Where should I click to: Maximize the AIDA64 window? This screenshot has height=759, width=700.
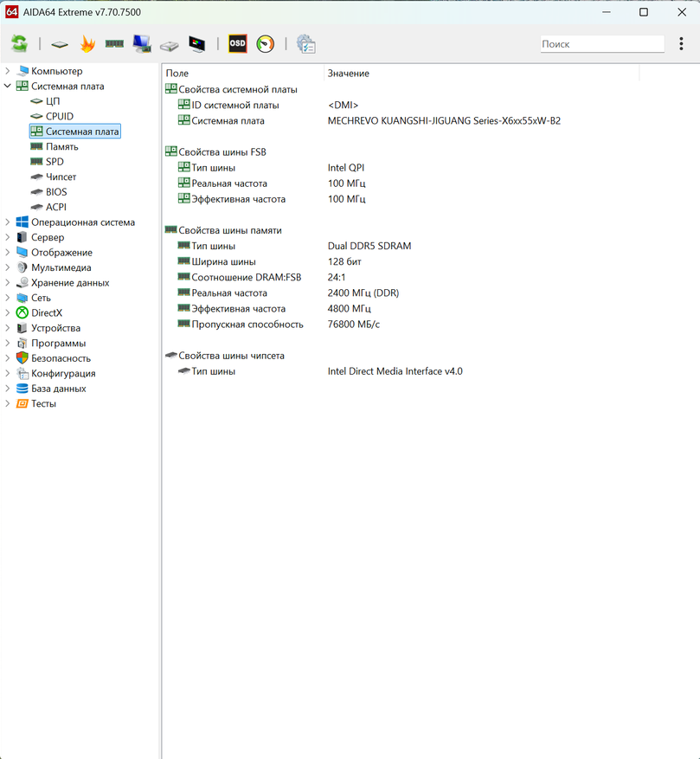pos(644,12)
